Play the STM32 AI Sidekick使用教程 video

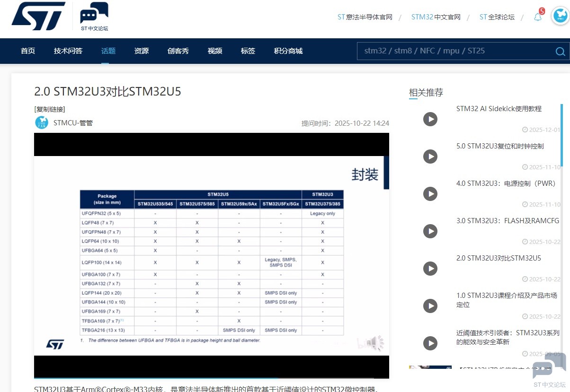click(430, 119)
